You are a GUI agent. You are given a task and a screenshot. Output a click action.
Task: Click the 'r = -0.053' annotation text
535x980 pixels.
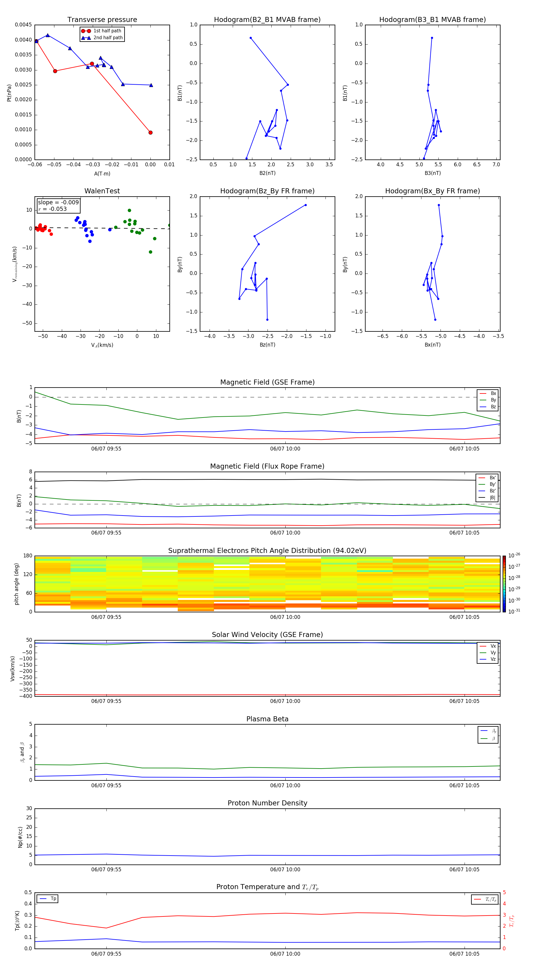coord(53,209)
